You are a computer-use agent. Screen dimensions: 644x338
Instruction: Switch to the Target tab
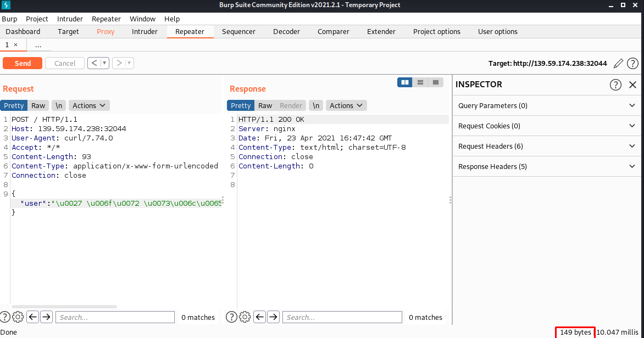click(68, 32)
